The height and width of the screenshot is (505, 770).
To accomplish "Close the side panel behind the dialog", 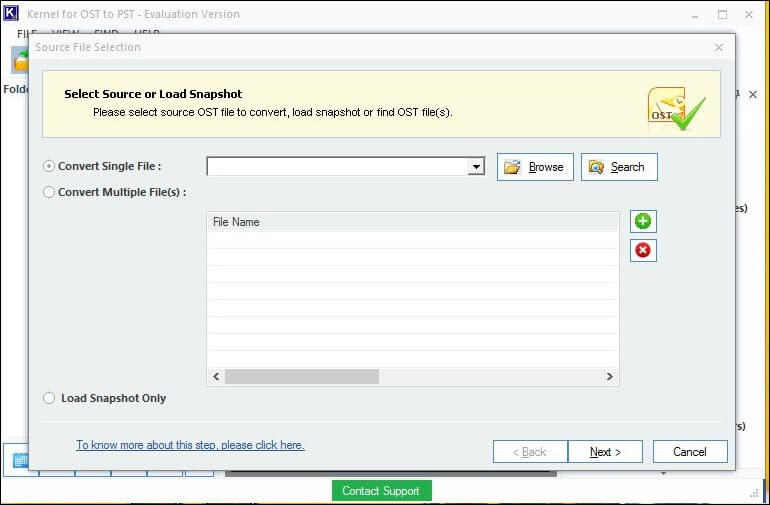I will tap(753, 94).
